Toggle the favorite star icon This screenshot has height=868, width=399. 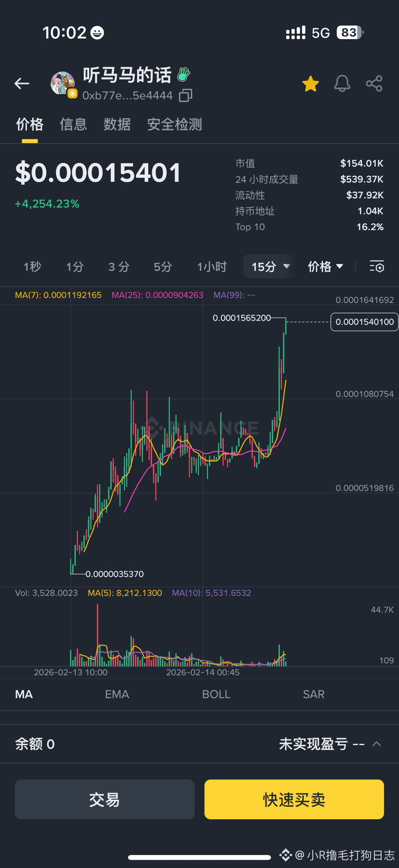tap(310, 84)
